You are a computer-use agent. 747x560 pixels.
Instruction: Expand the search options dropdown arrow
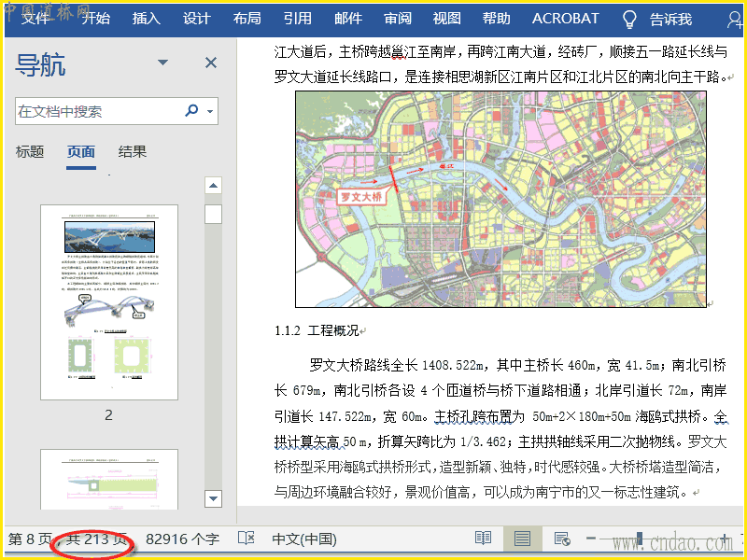(210, 111)
